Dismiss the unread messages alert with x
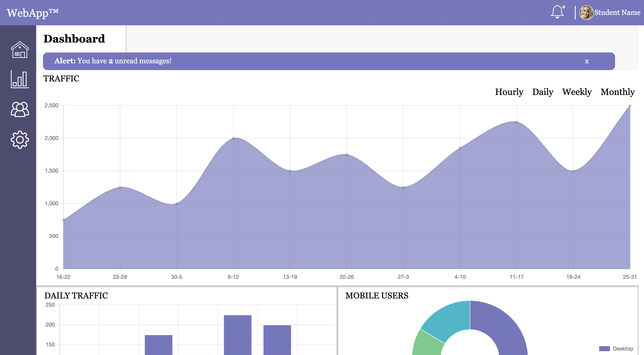 [x=587, y=61]
